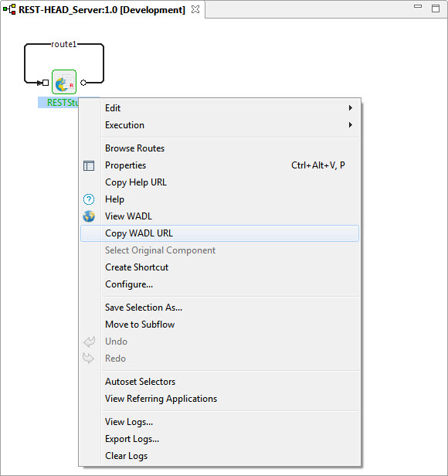Expand the Execution submenu arrow
The width and height of the screenshot is (448, 476).
pos(351,124)
